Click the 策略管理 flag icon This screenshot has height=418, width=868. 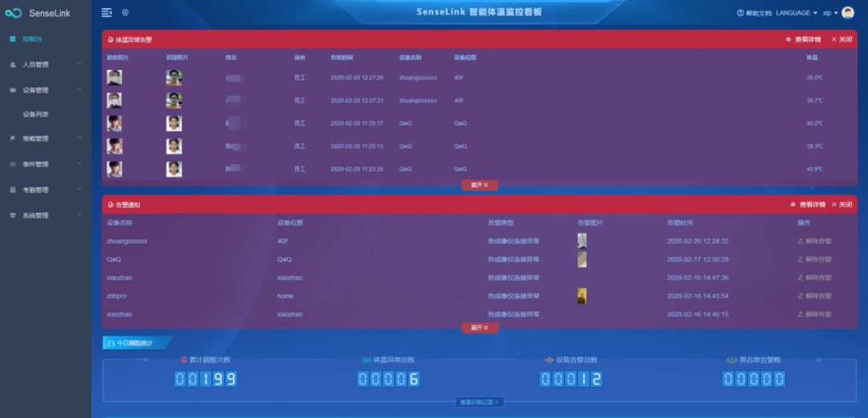coord(13,139)
